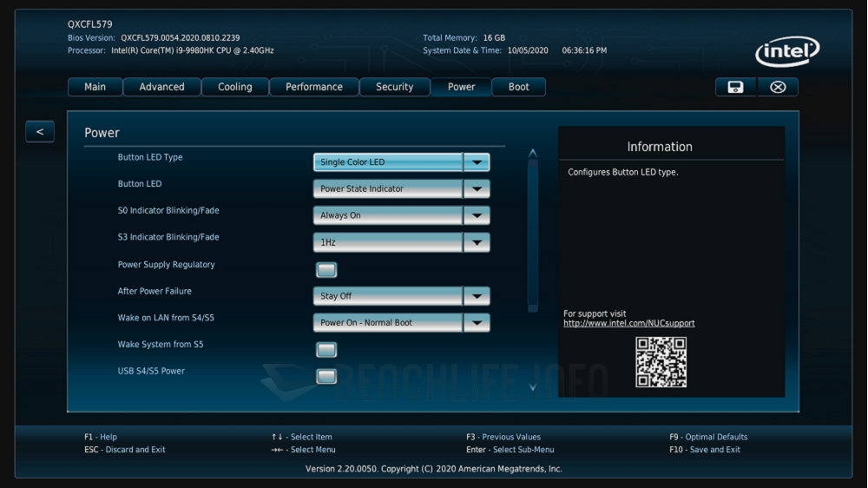Screen dimensions: 868x488
Task: Click the Power Supply Regulatory label
Action: coord(166,265)
